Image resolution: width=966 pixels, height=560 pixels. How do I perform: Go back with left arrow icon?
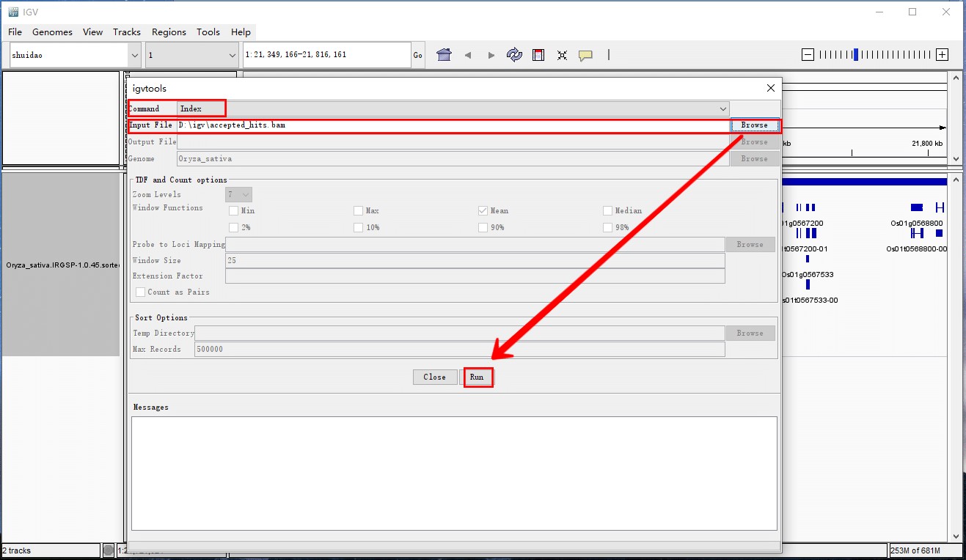[x=468, y=55]
